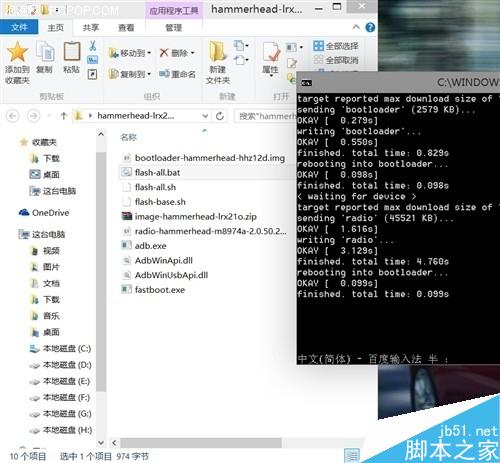Viewport: 500px width, 463px height.
Task: Click 全部选择 select all
Action: (336, 46)
